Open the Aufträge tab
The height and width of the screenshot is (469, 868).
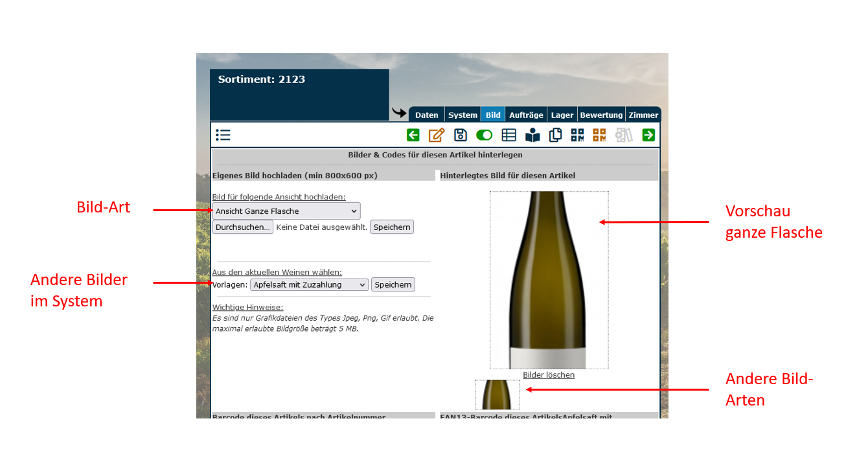[526, 115]
